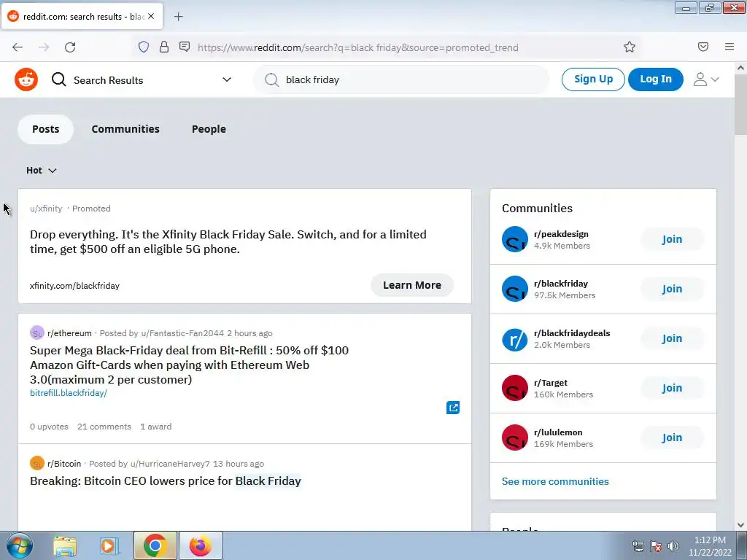Open u/Fantastic-Fan2044 profile link
The height and width of the screenshot is (560, 747).
click(182, 333)
